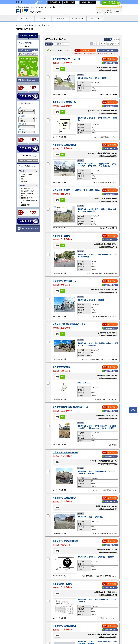138x644 pixels.
Task: Open 事務所 店舗・その他 category tab
Action: pos(109,11)
